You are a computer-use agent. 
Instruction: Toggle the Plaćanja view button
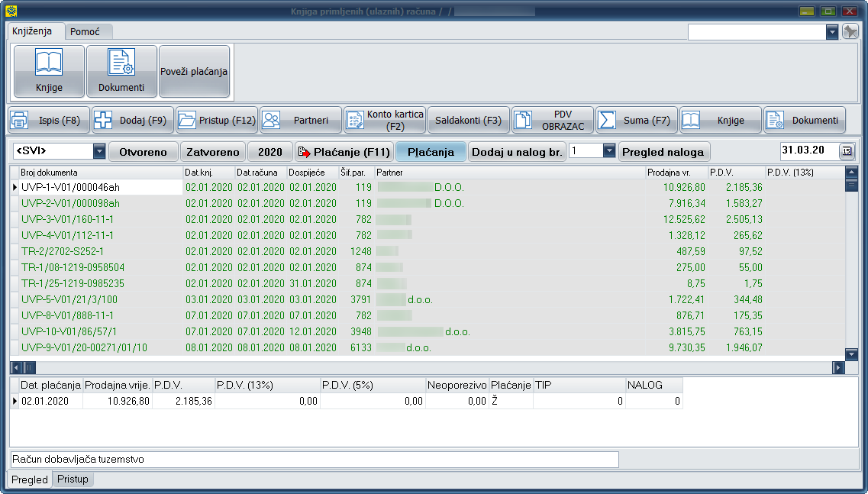(431, 152)
